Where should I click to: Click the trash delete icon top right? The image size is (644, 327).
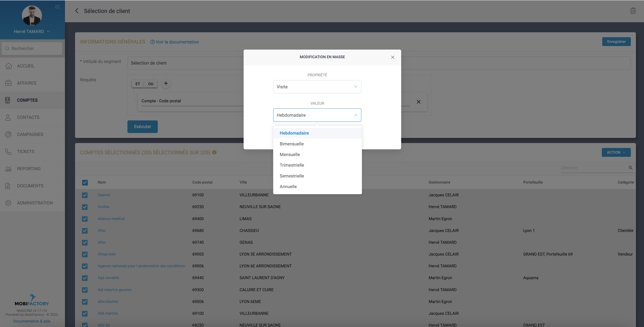point(633,11)
